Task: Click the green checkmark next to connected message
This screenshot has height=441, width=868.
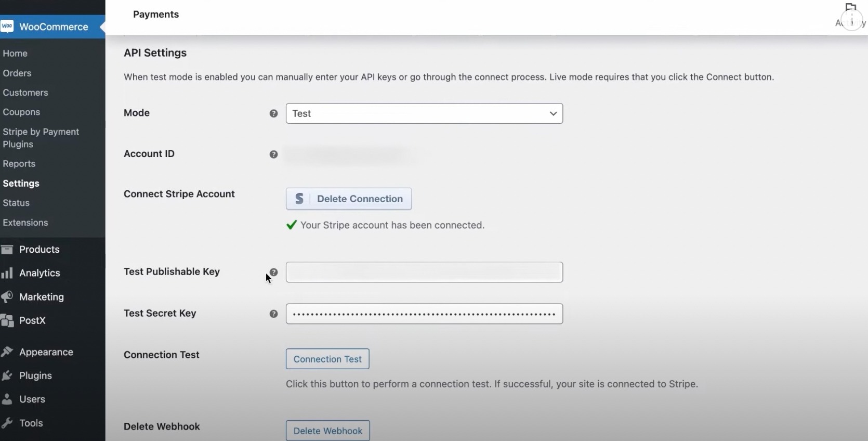Action: coord(292,225)
